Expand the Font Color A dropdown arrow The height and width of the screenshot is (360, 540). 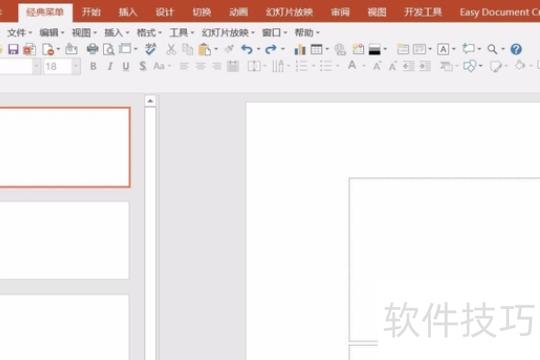[x=364, y=66]
